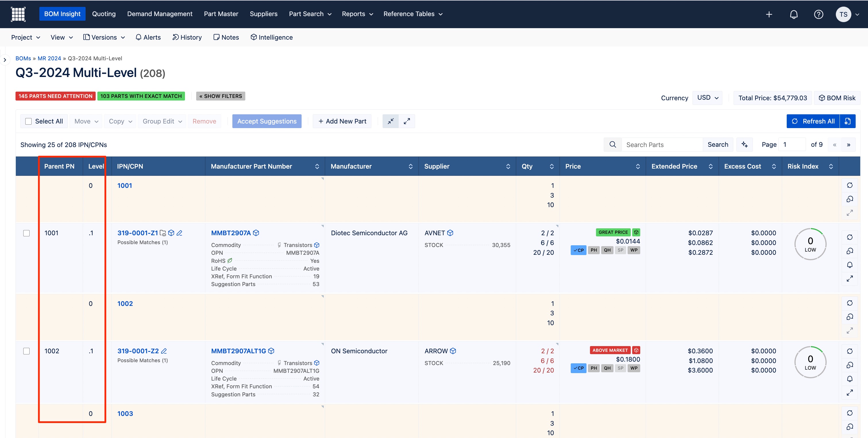The height and width of the screenshot is (438, 868).
Task: Toggle QH price tag on MMBT2907A row
Action: pos(607,250)
